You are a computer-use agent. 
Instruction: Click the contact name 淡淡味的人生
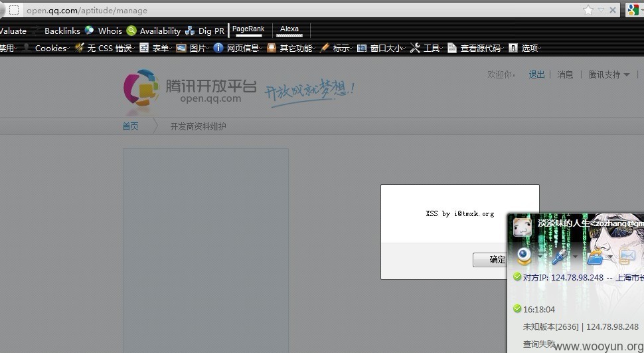point(564,223)
